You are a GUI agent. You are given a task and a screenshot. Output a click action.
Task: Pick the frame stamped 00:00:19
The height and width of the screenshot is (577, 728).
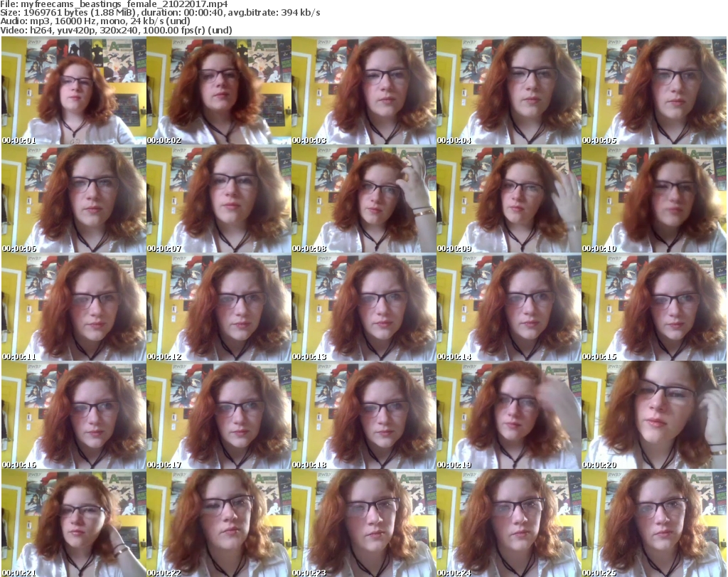tap(509, 415)
